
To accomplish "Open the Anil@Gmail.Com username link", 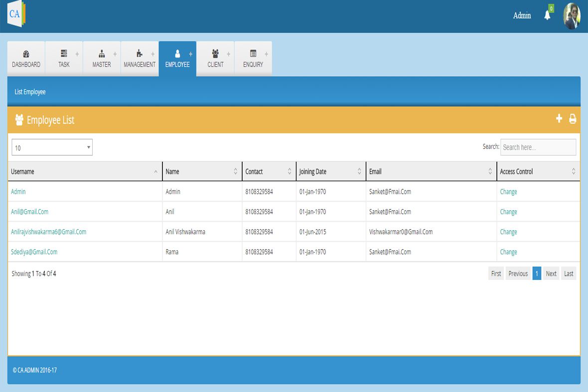I will [30, 212].
